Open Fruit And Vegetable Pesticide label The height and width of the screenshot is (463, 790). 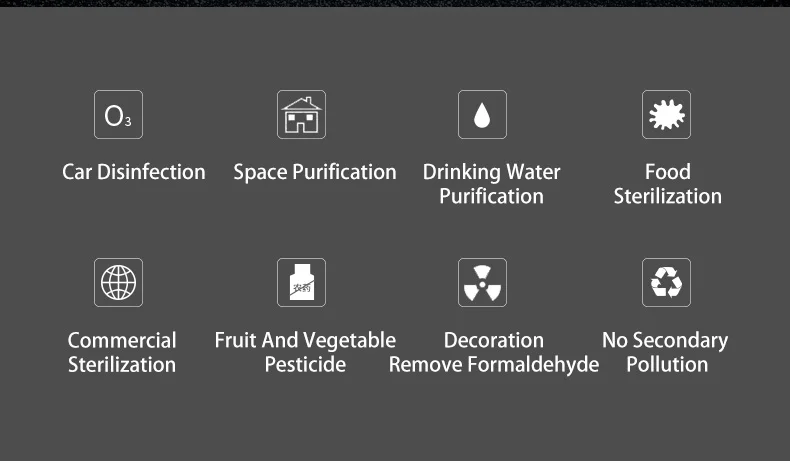pos(305,352)
